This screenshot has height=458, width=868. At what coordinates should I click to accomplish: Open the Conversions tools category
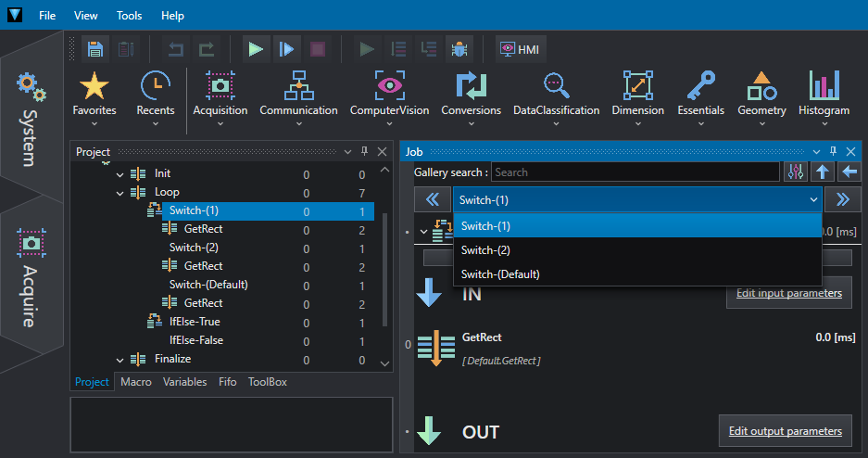(x=472, y=99)
